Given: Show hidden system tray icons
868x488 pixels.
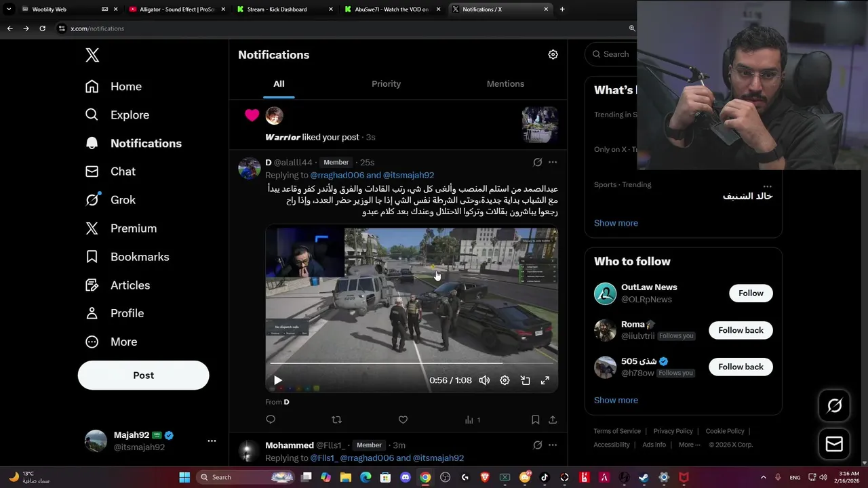Looking at the screenshot, I should (x=763, y=477).
